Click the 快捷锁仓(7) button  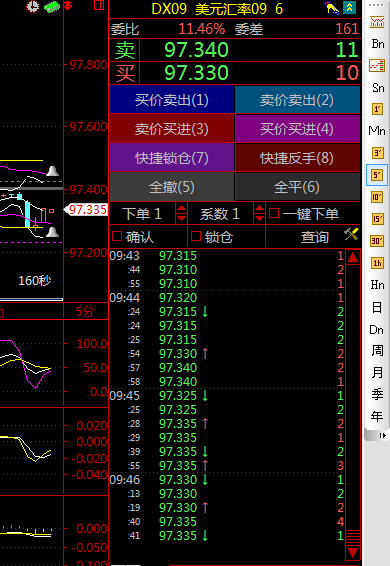(172, 157)
